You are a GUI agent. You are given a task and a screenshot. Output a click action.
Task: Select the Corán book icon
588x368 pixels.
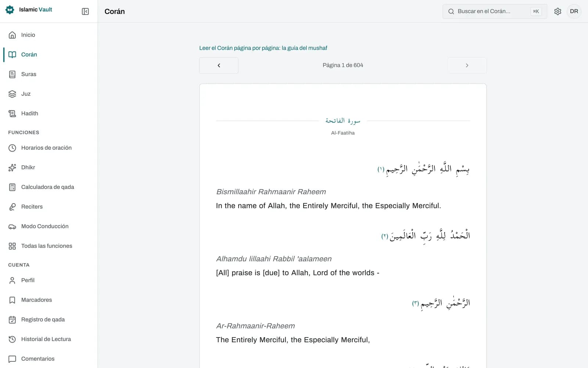coord(12,54)
